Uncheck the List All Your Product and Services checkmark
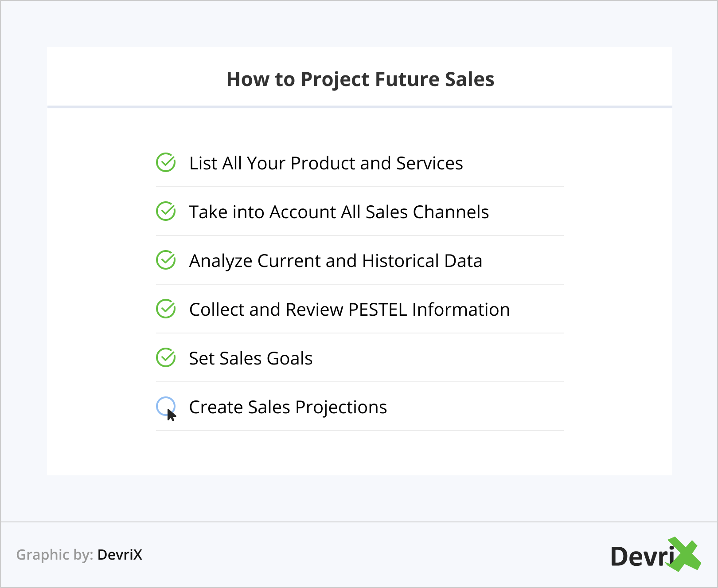This screenshot has height=588, width=718. 166,163
